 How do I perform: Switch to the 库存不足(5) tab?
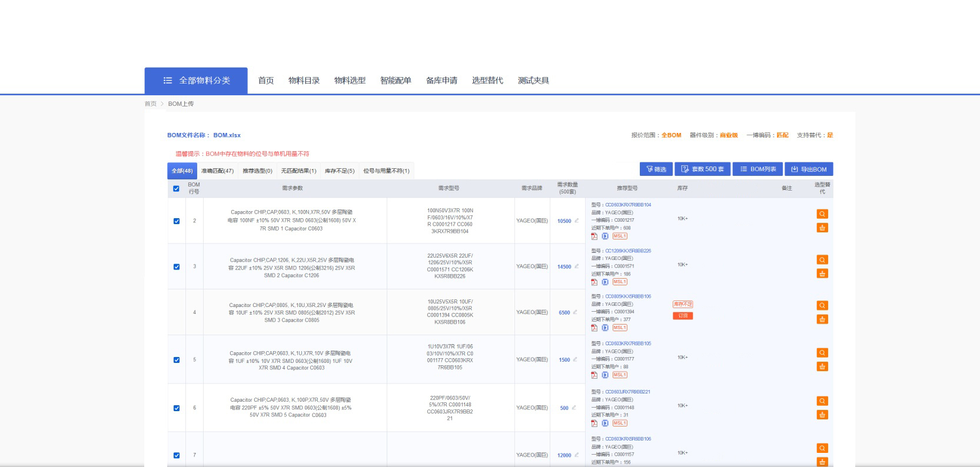[x=340, y=171]
